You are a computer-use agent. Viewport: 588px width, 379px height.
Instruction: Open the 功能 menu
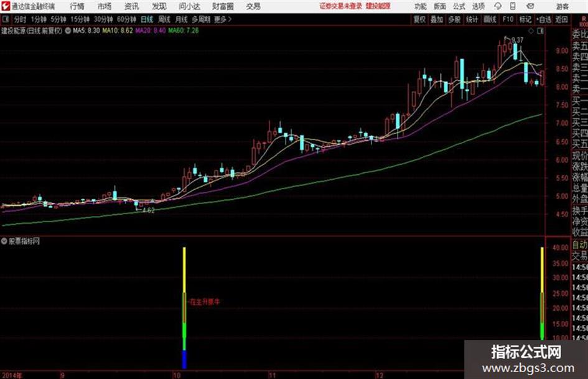421,6
